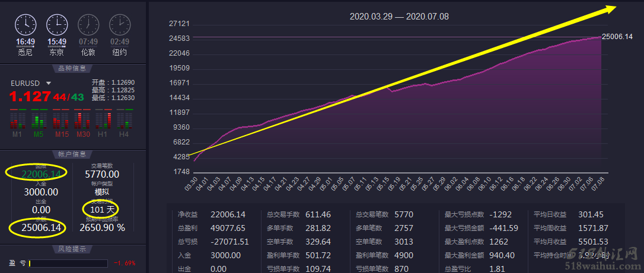This screenshot has width=644, height=273.
Task: Click the 总交易手数 611.46 statistic
Action: [299, 214]
